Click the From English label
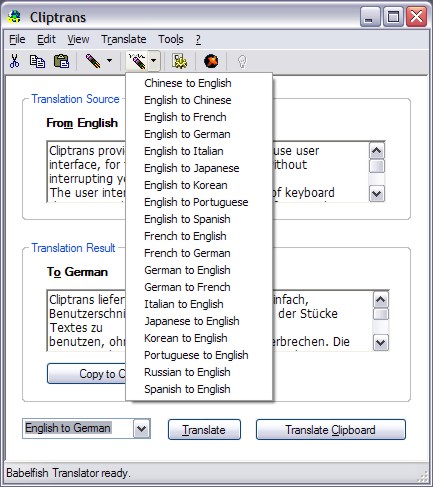Image resolution: width=433 pixels, height=487 pixels. (x=82, y=123)
